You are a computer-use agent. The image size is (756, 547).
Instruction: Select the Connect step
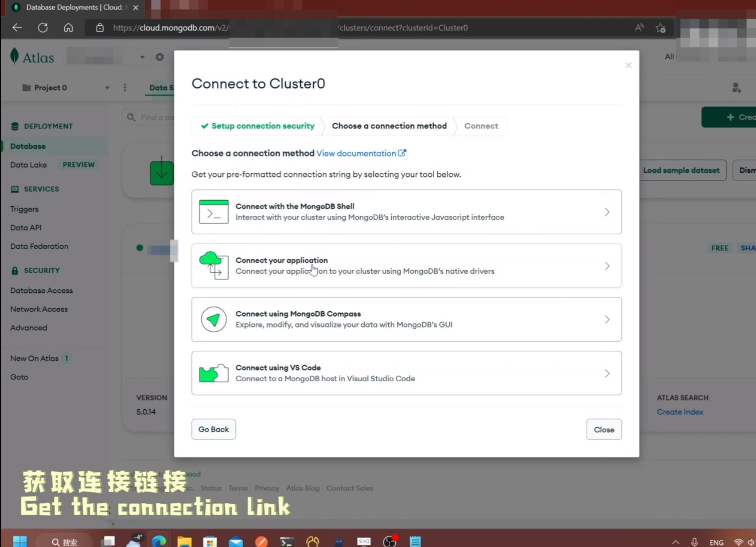pos(481,126)
